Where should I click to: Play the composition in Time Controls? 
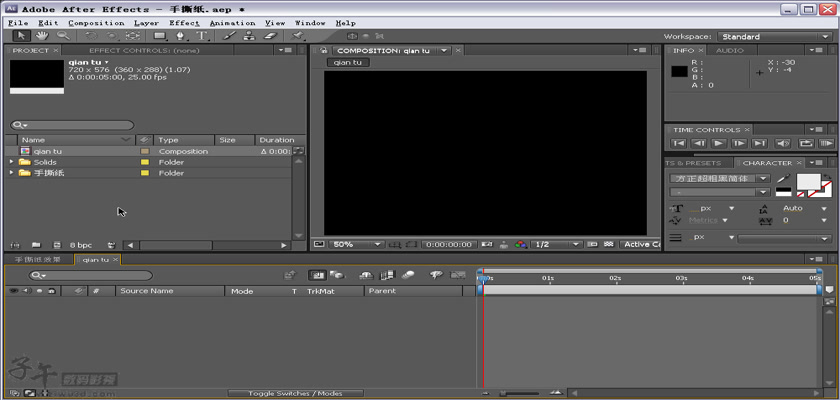coord(719,144)
